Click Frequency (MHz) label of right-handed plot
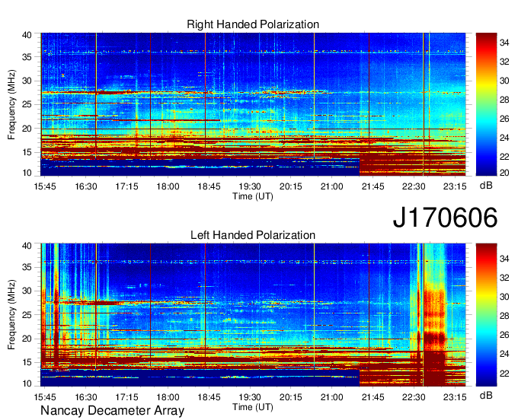This screenshot has width=518, height=420. tap(11, 104)
